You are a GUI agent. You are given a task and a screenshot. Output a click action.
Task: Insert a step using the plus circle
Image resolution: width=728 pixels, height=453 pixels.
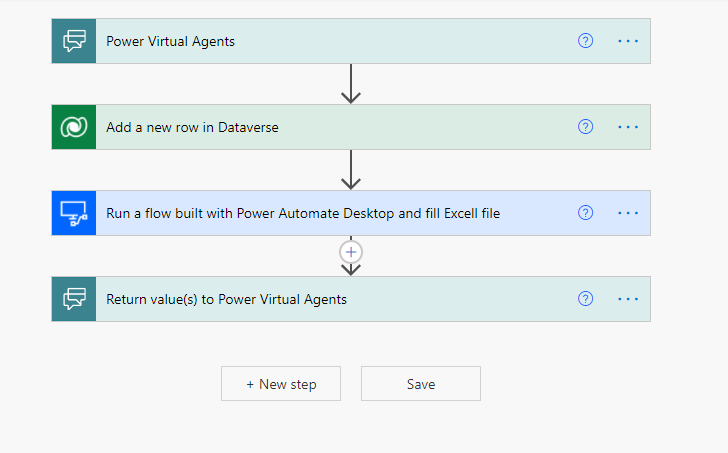pos(351,252)
